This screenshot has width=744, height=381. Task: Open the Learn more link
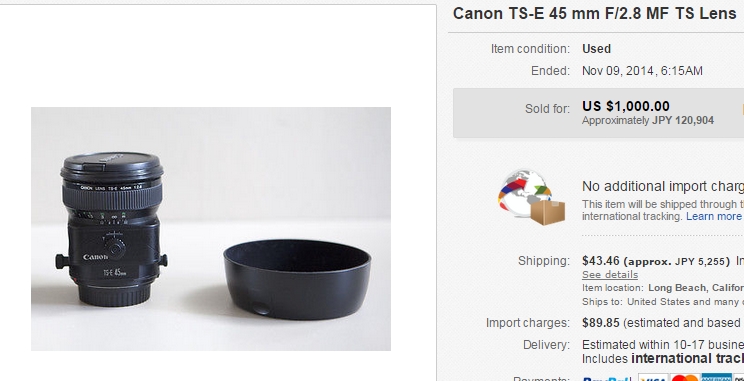pyautogui.click(x=713, y=216)
